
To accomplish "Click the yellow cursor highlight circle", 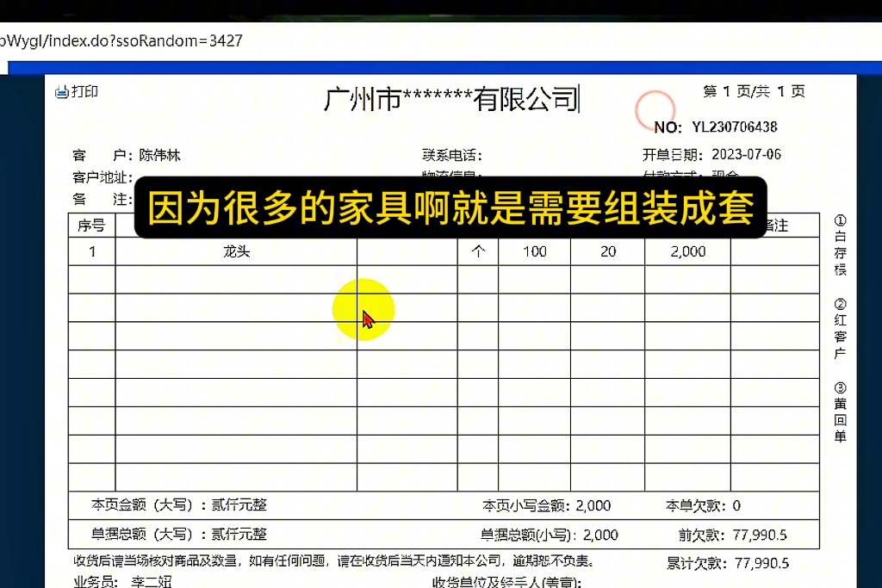I will point(363,309).
